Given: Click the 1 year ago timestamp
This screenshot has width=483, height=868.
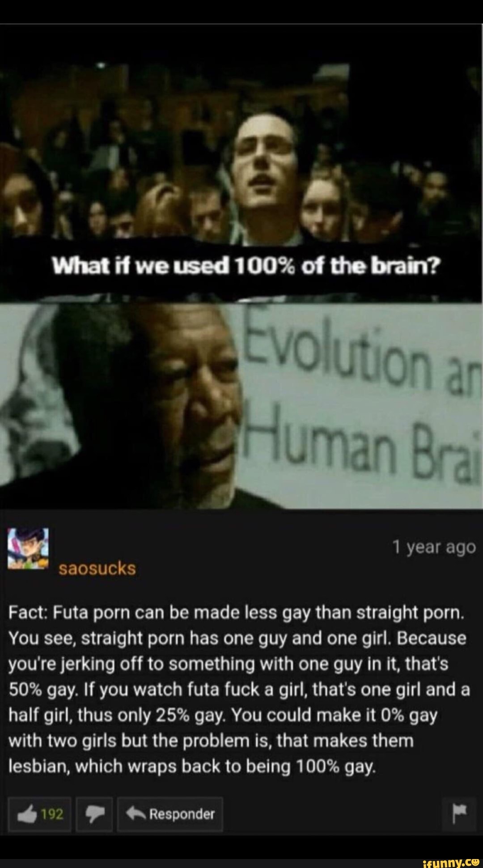Looking at the screenshot, I should tap(433, 547).
